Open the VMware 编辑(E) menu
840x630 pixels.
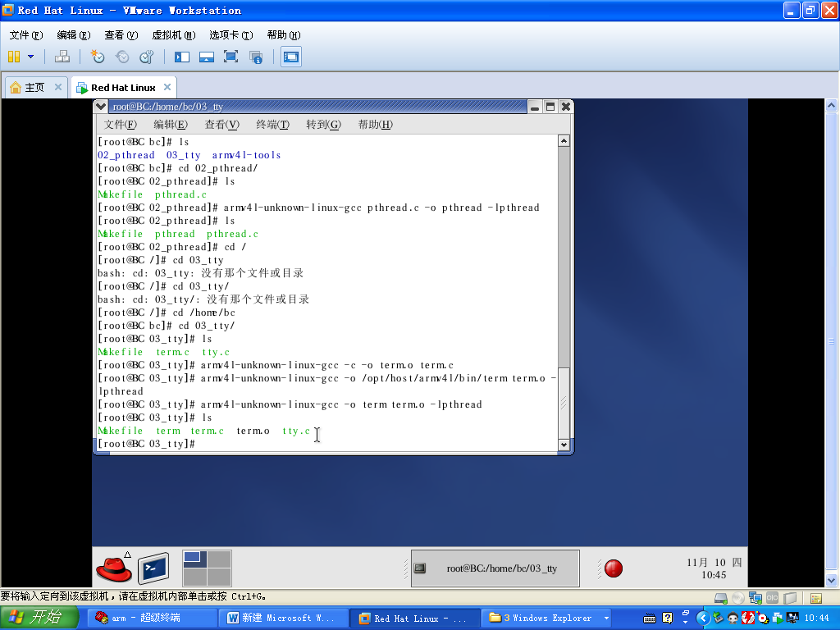pyautogui.click(x=73, y=34)
